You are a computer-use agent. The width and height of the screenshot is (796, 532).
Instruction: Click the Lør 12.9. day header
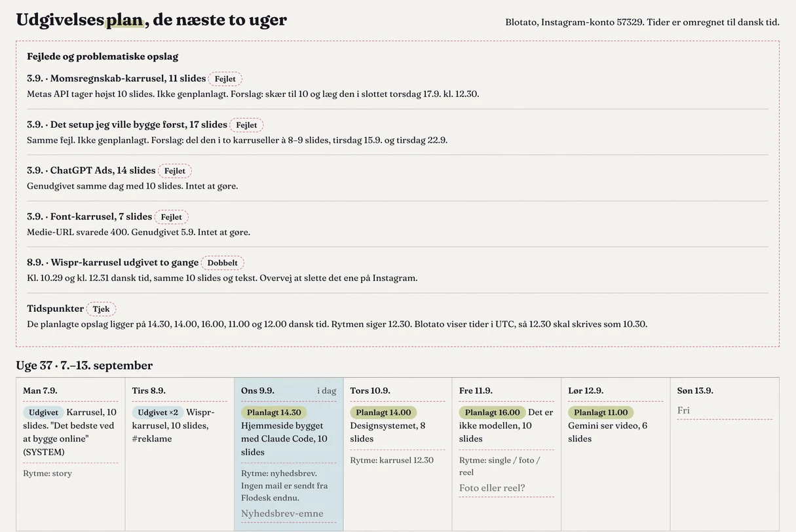586,390
